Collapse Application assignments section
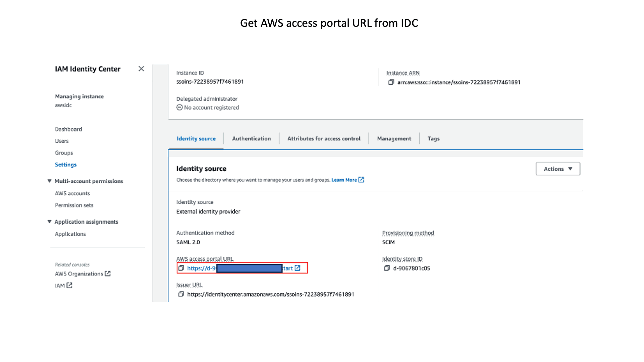The width and height of the screenshot is (644, 362). point(49,222)
